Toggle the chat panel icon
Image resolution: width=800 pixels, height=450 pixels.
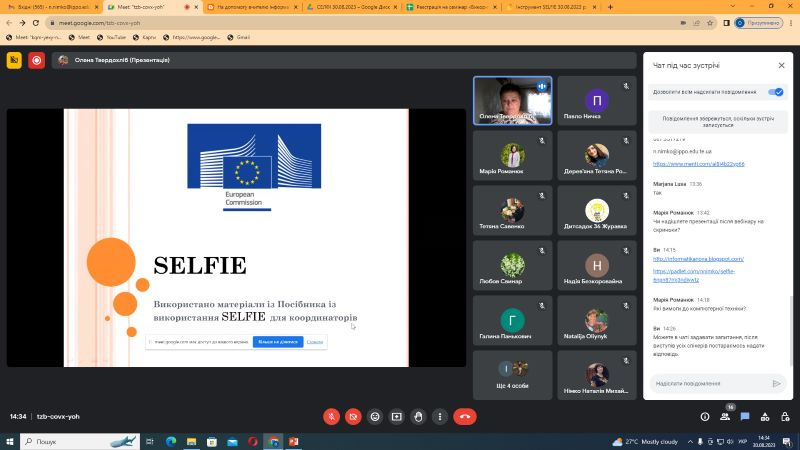[x=745, y=417]
